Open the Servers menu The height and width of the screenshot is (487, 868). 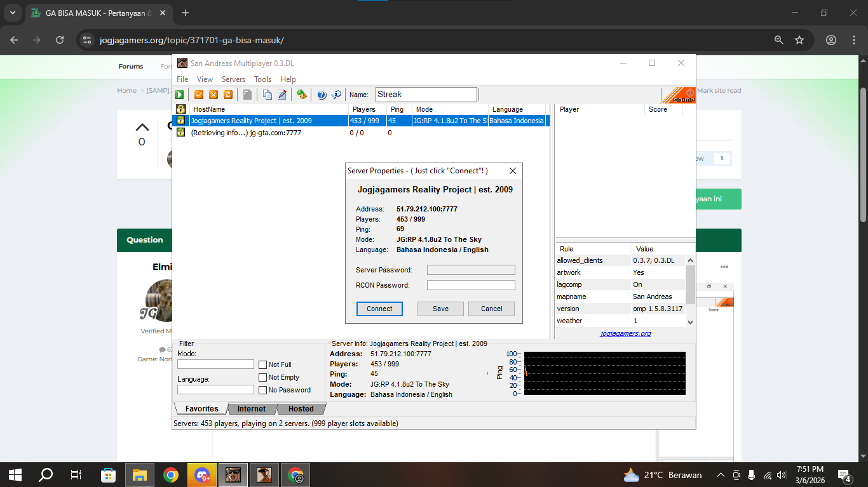pos(233,79)
